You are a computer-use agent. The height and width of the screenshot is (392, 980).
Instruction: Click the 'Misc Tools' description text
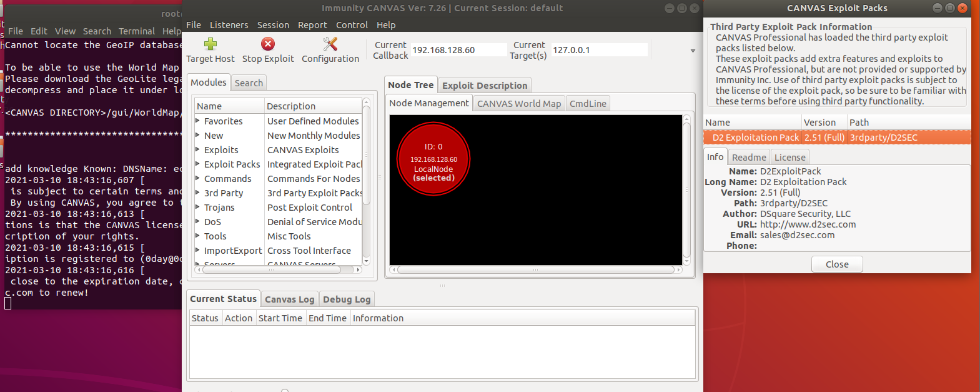coord(289,236)
